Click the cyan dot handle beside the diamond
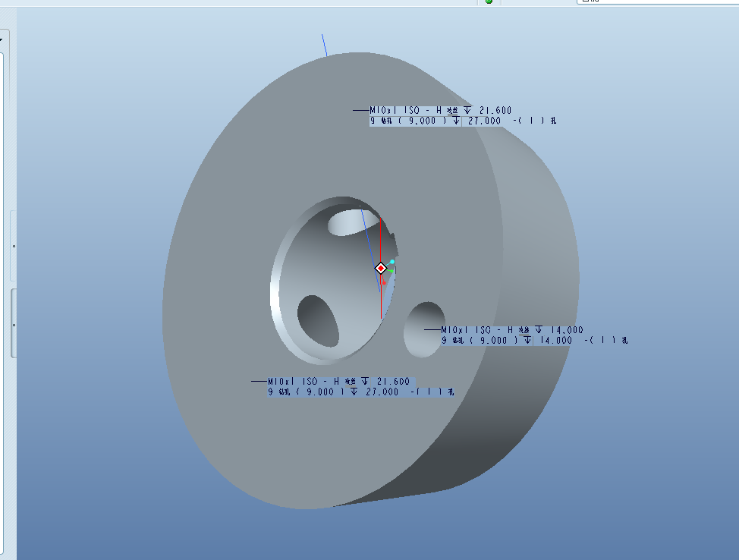This screenshot has height=560, width=739. click(392, 262)
